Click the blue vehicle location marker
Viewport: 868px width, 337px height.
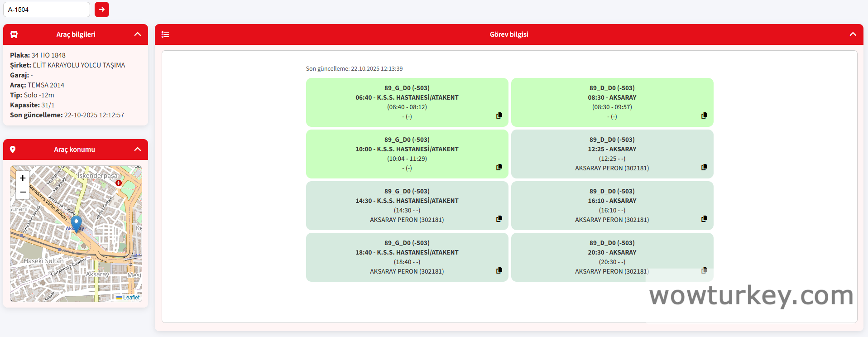(76, 223)
